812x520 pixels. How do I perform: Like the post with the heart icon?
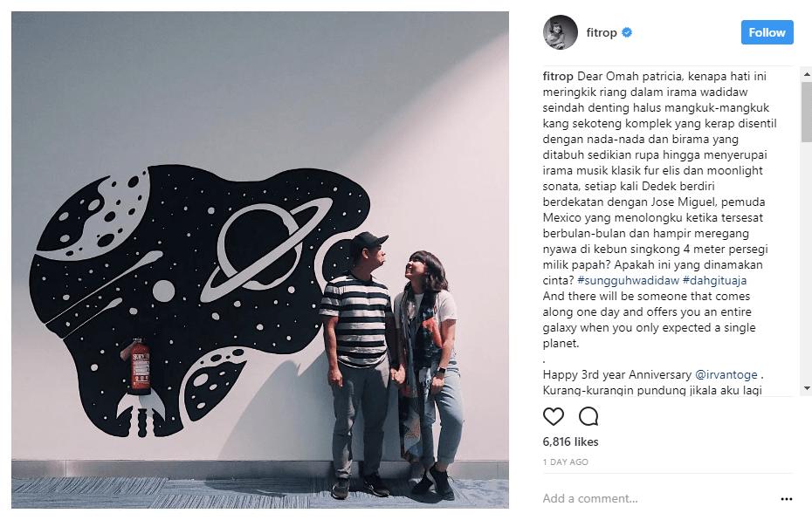(x=553, y=416)
